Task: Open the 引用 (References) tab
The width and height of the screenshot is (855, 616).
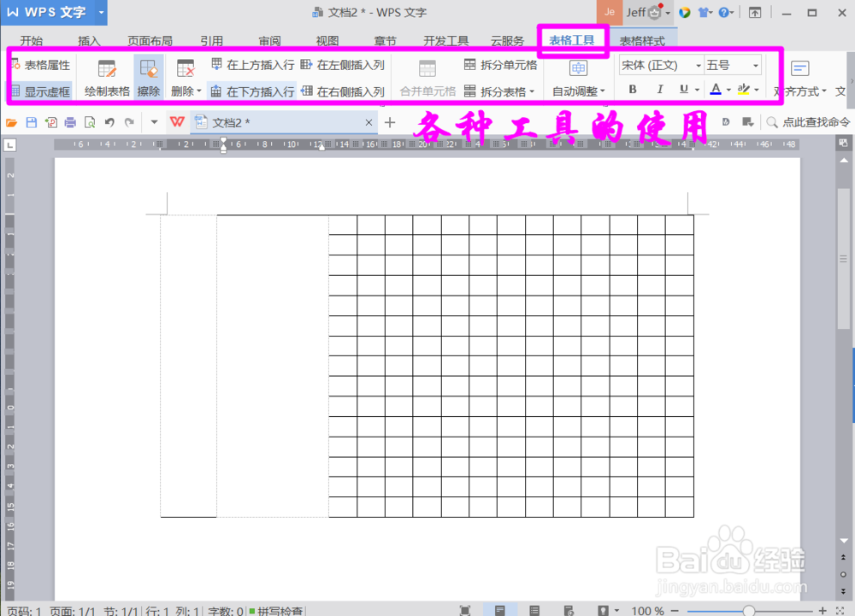Action: click(211, 41)
